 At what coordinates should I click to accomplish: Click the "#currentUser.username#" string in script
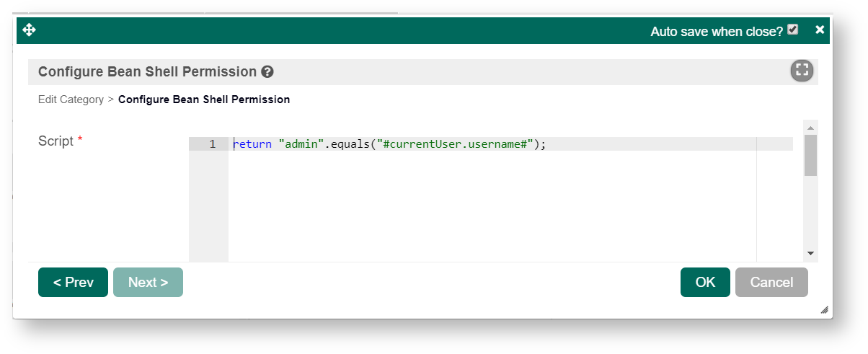pos(454,144)
